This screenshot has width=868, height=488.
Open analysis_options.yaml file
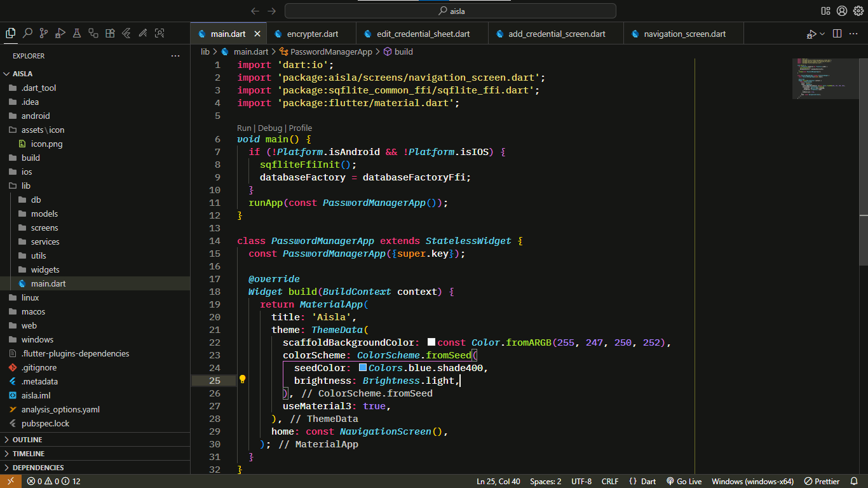pyautogui.click(x=95, y=409)
